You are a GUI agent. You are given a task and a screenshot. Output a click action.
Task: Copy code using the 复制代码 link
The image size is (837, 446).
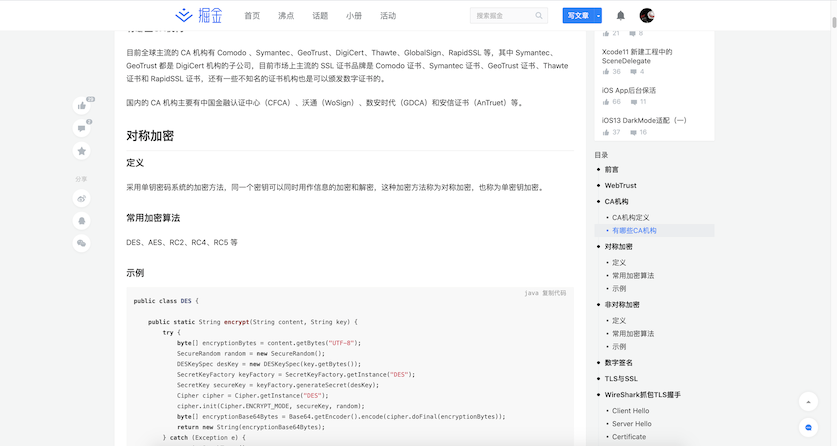click(x=554, y=293)
